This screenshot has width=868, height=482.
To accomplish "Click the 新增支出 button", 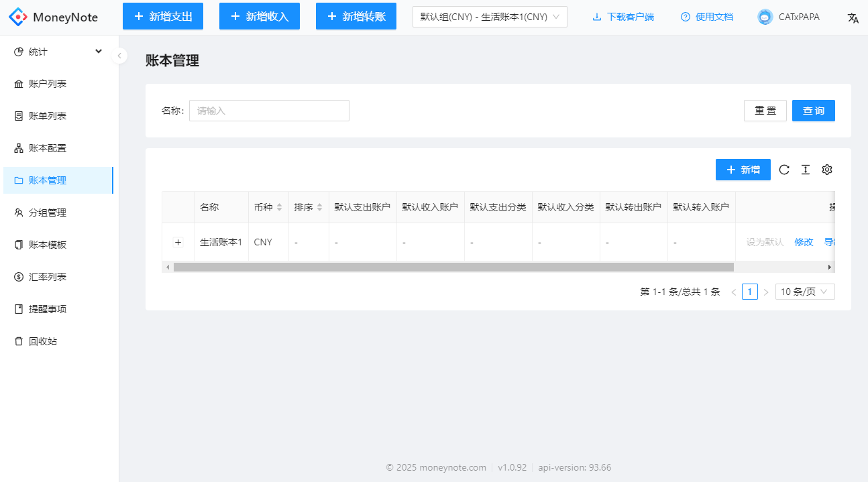I will [x=163, y=16].
